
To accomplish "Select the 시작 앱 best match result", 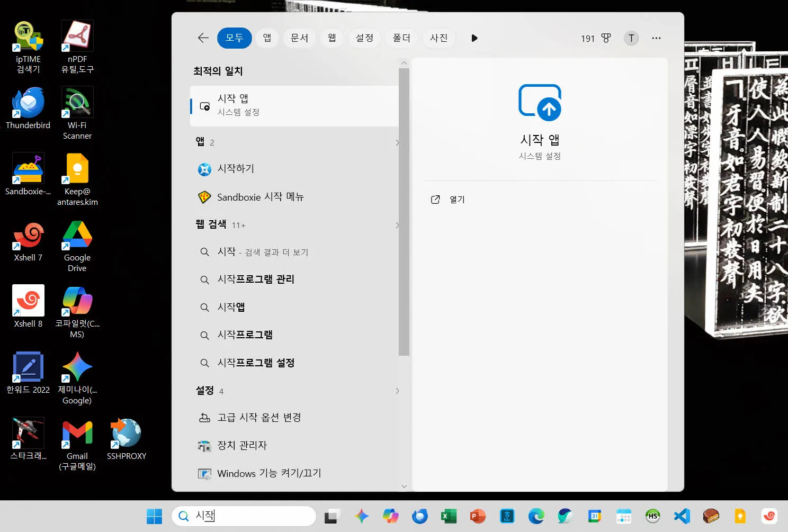I will tap(294, 106).
